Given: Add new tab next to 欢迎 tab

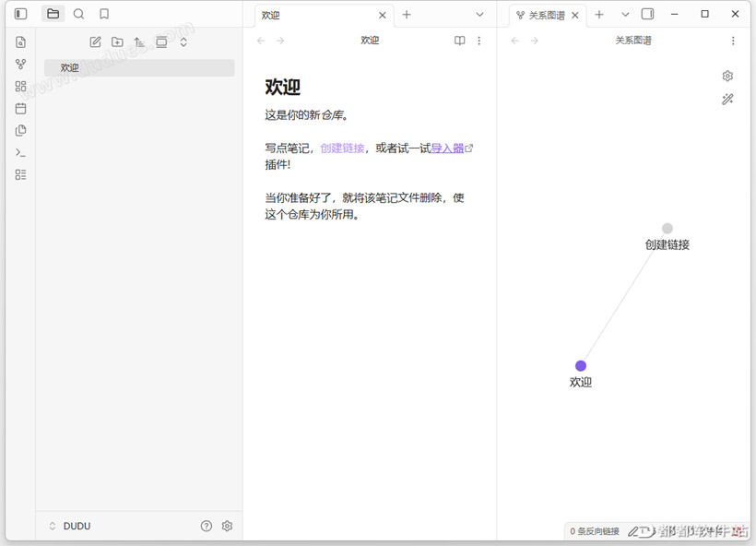Looking at the screenshot, I should click(407, 15).
